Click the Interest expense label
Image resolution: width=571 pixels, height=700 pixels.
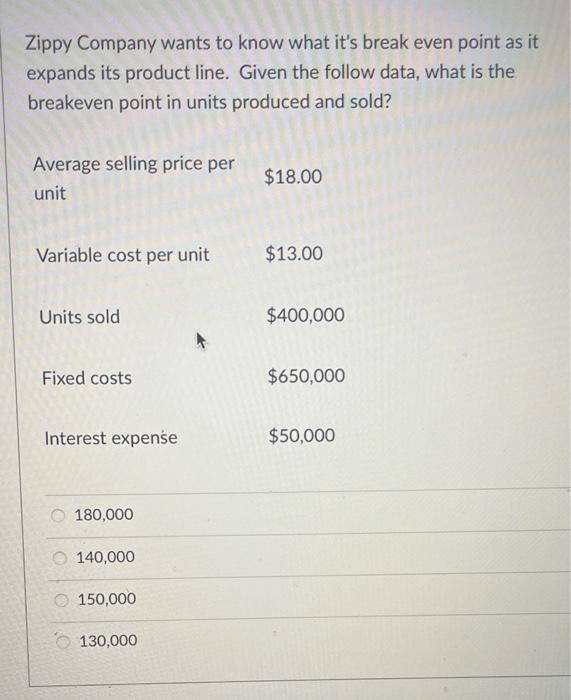[111, 438]
